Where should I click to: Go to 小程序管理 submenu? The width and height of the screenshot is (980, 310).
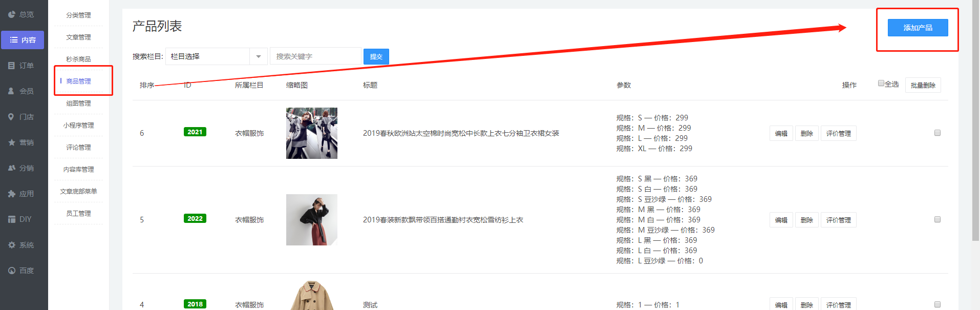coord(78,125)
